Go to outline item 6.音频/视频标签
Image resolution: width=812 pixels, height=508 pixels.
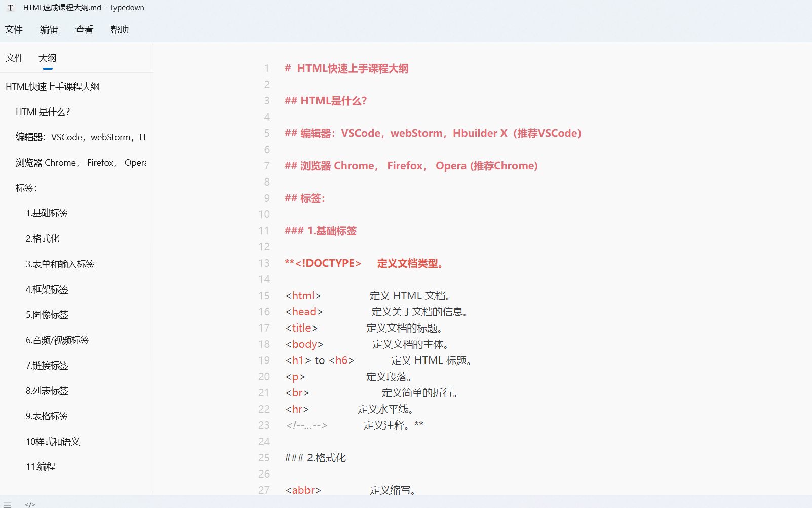58,340
